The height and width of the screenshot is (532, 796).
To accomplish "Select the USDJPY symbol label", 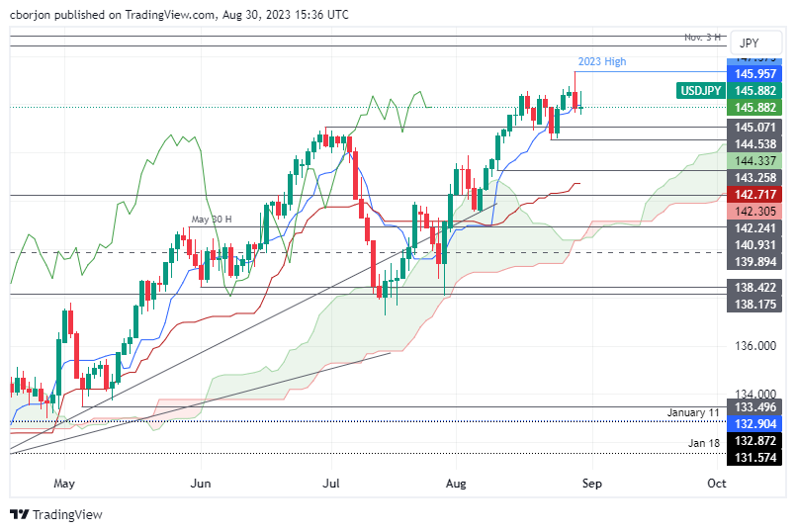I will 701,90.
